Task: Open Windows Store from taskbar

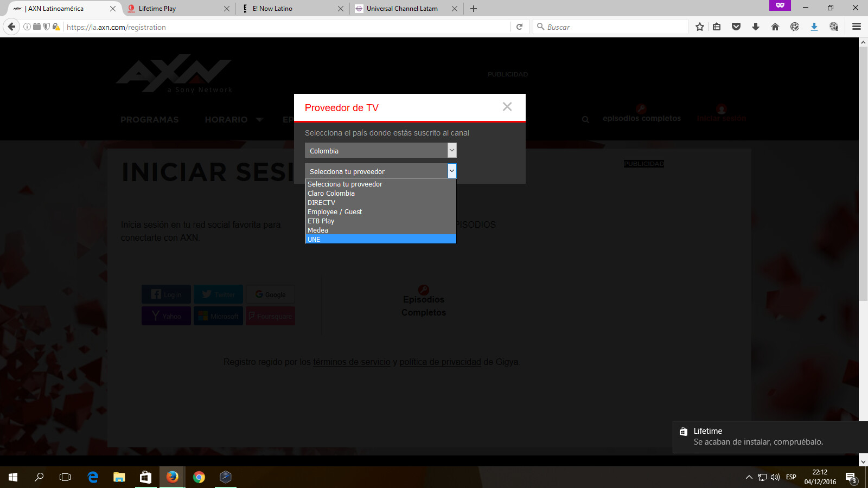Action: (146, 477)
